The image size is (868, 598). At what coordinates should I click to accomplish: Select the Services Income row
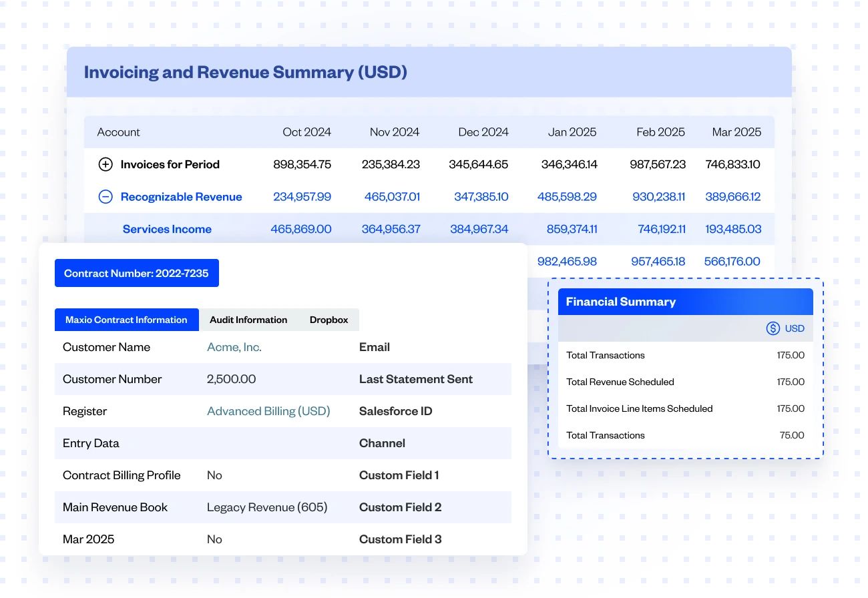pyautogui.click(x=167, y=229)
